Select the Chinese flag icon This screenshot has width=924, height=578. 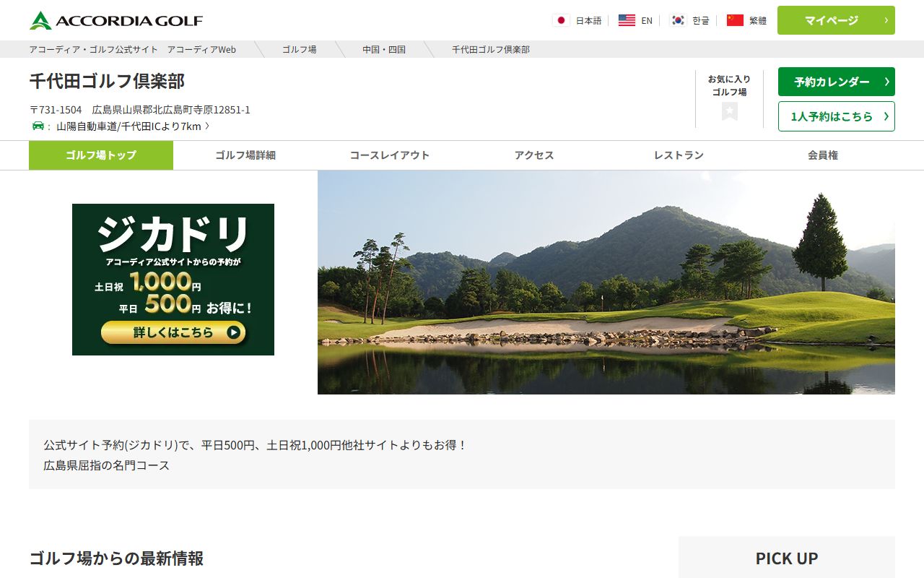click(735, 20)
